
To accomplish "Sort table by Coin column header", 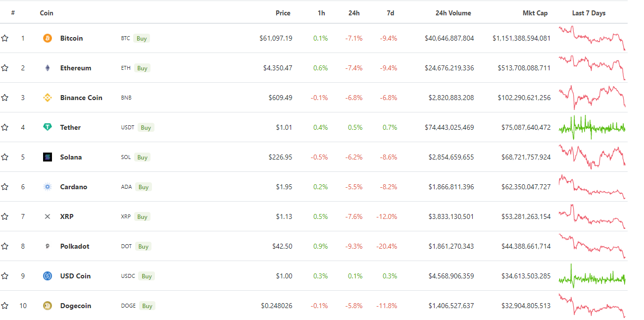I will pyautogui.click(x=47, y=13).
